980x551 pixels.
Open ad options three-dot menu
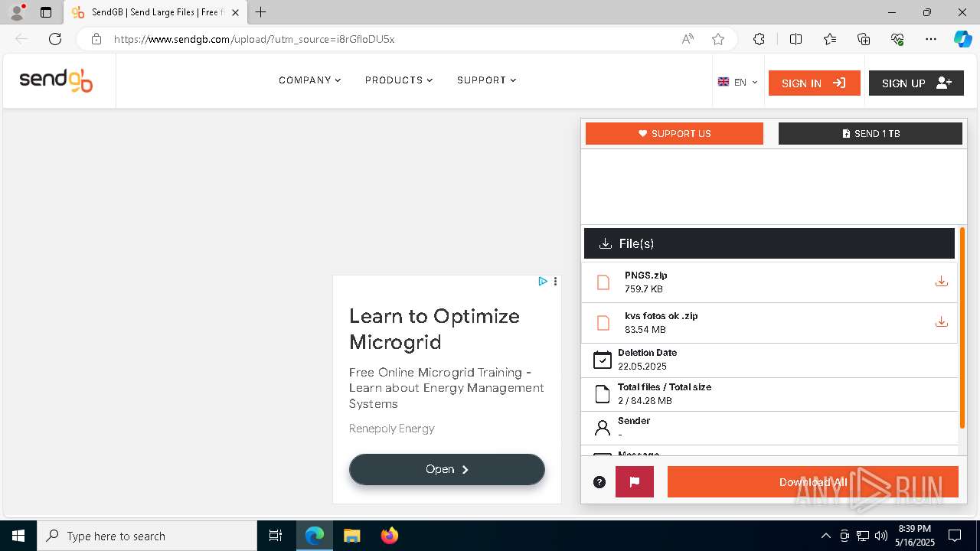pyautogui.click(x=555, y=282)
